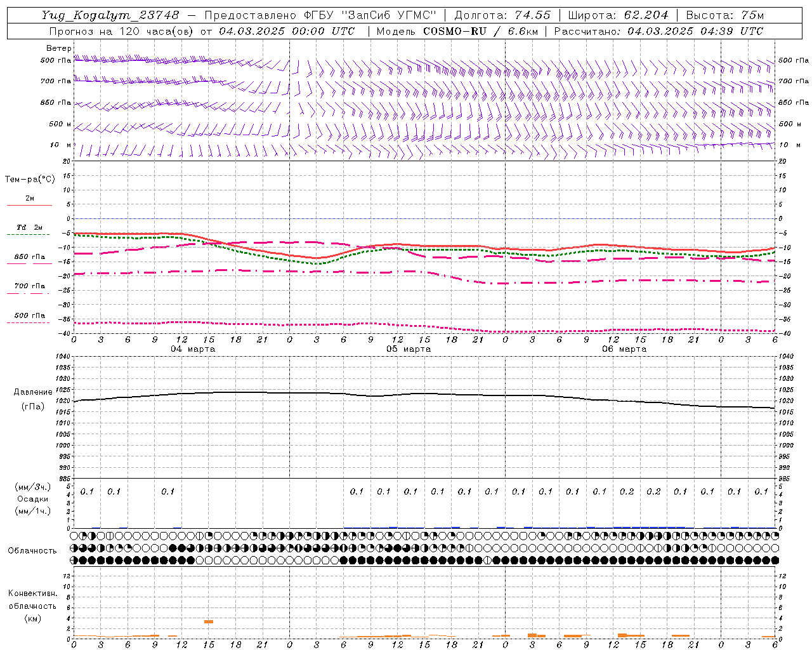The image size is (812, 650).
Task: Click the 700 гПа legend in temperature panel
Action: pos(30,286)
